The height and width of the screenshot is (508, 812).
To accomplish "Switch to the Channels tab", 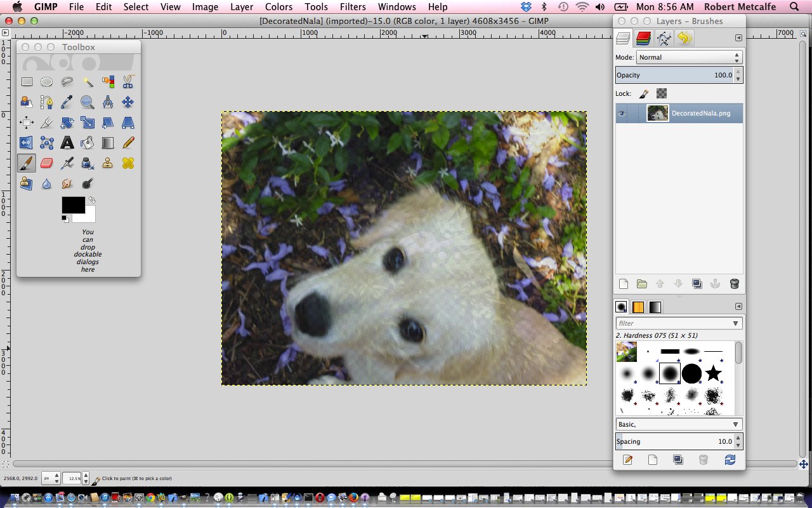I will tap(643, 39).
